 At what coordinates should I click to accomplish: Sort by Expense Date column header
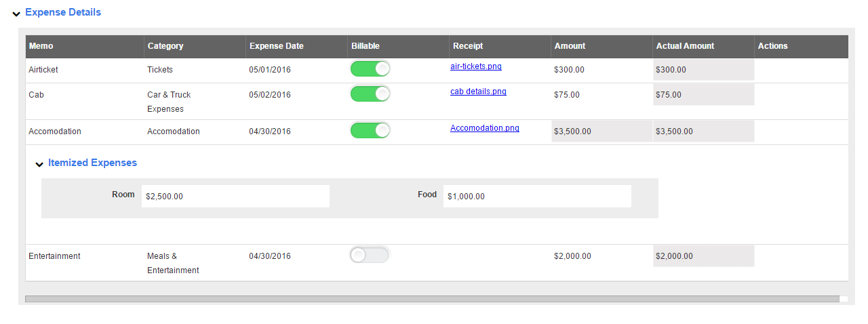tap(276, 46)
